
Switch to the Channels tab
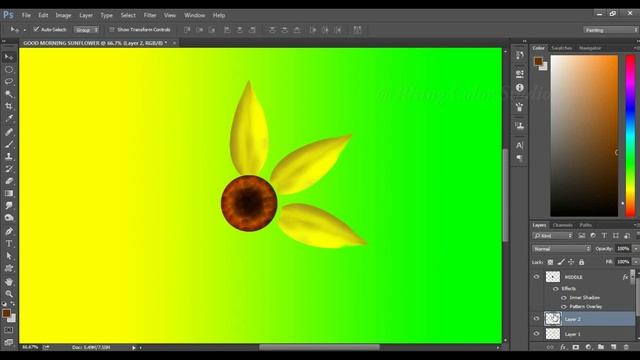click(x=562, y=225)
